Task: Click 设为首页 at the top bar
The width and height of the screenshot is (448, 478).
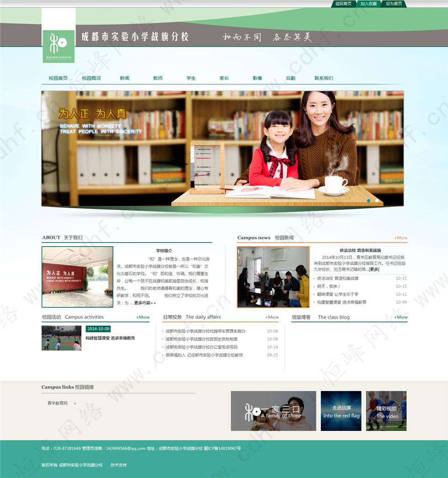Action: pyautogui.click(x=394, y=4)
